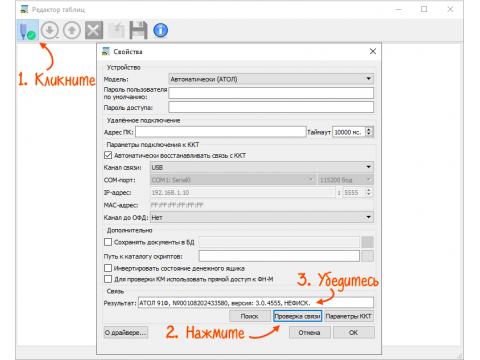Click the Поиск button
The image size is (480, 360).
point(250,316)
